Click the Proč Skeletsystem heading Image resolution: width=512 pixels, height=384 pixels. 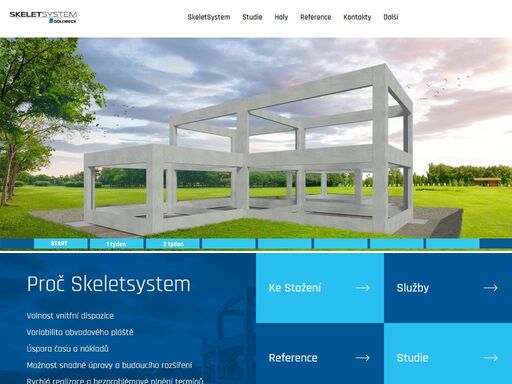coord(109,284)
